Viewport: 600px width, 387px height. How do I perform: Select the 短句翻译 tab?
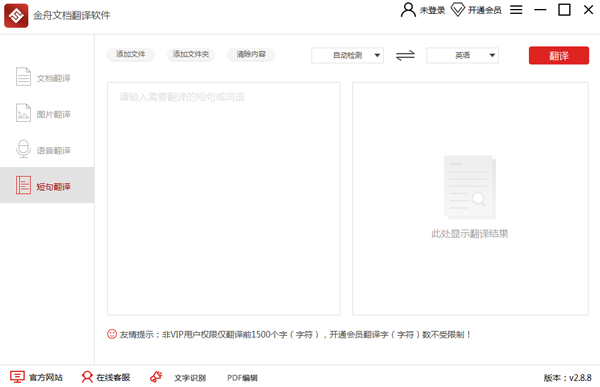pyautogui.click(x=47, y=185)
